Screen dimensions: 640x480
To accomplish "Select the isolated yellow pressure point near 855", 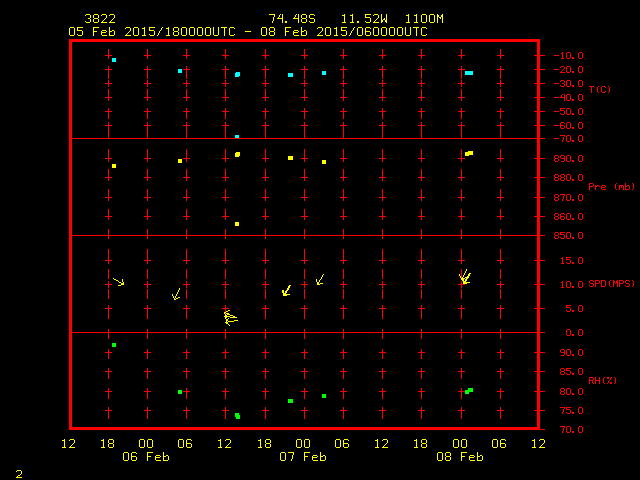I will (x=237, y=224).
